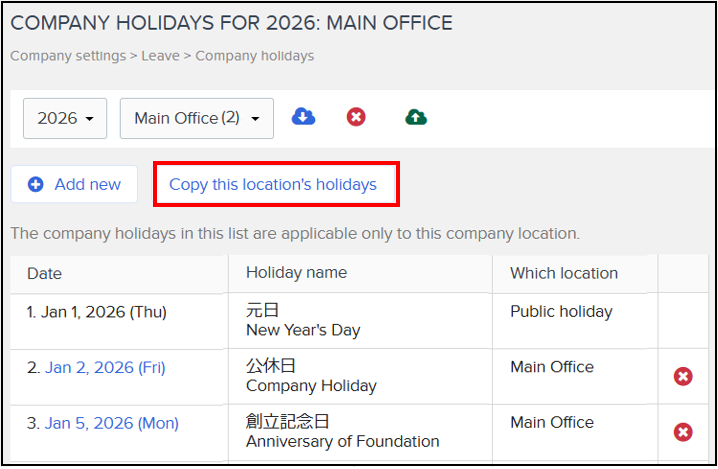The image size is (718, 469).
Task: Open the Jan 2, 2026 (Fri) date link
Action: 105,367
